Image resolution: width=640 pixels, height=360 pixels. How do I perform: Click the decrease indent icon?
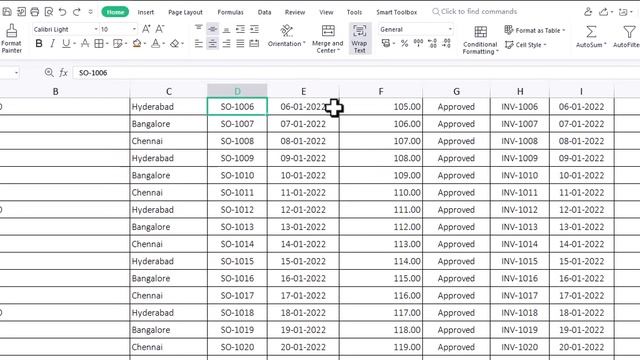tap(240, 29)
